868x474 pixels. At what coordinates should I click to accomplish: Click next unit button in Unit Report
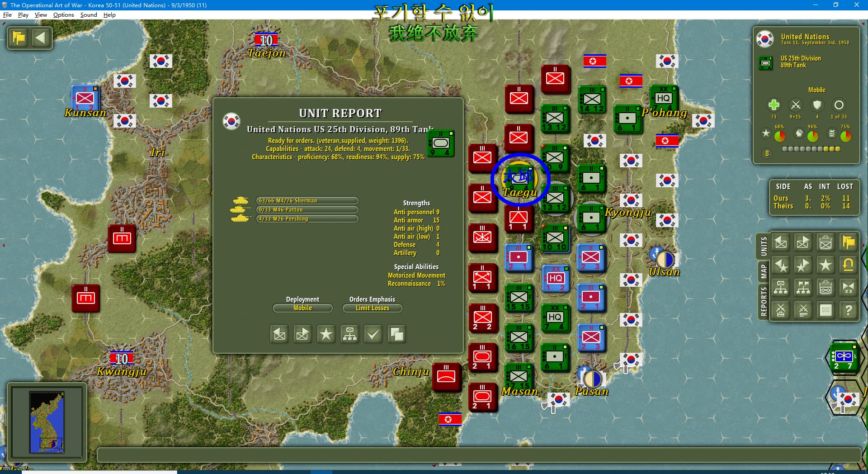point(302,334)
